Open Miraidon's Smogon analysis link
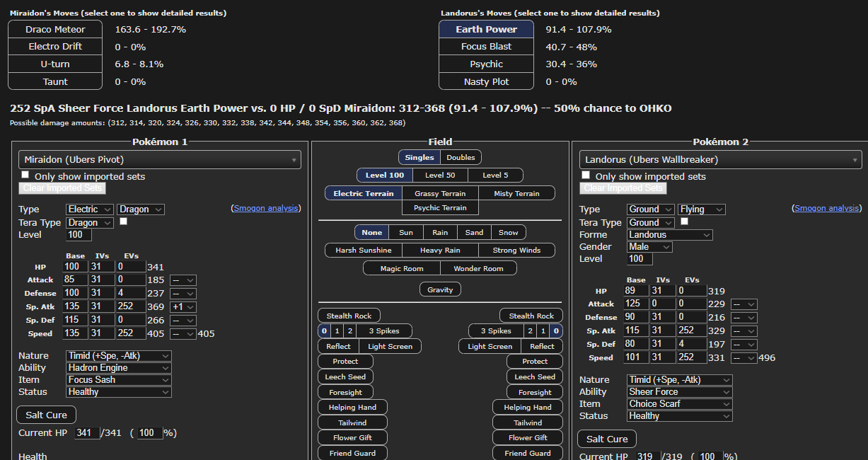 pyautogui.click(x=267, y=208)
